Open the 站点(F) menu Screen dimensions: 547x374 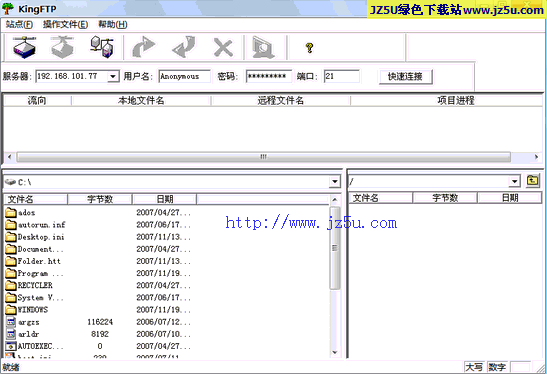coord(19,24)
